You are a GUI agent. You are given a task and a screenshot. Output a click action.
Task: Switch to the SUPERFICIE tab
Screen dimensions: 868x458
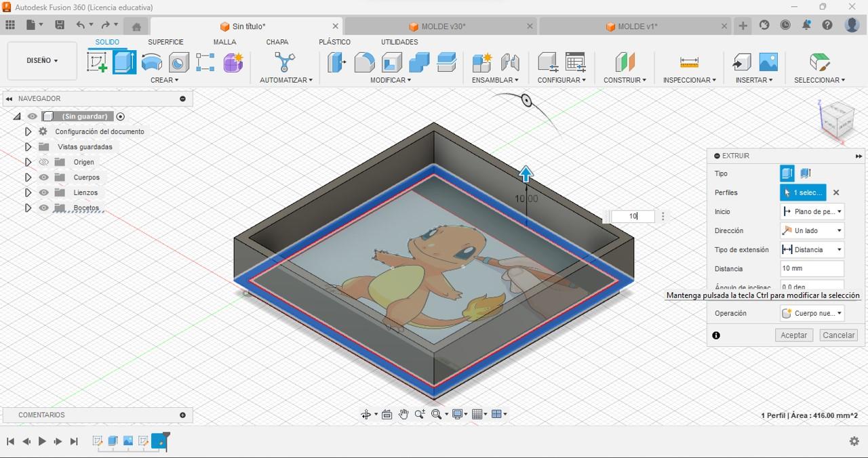point(165,42)
